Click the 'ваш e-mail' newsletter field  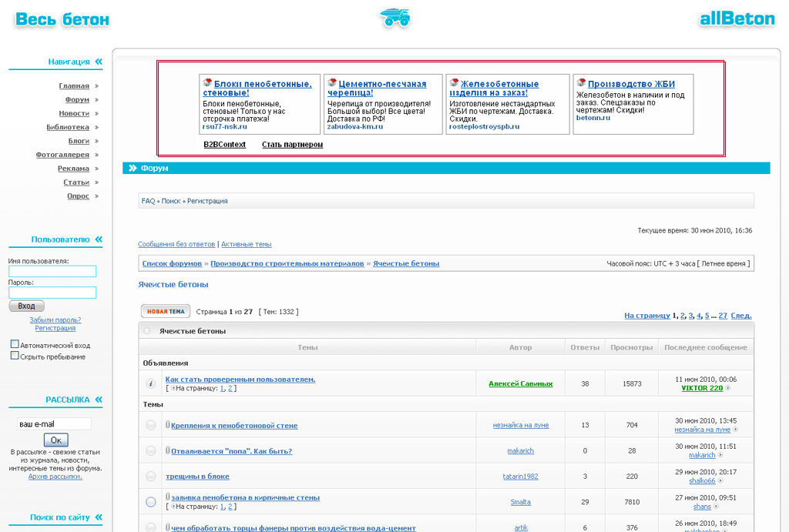tap(54, 424)
